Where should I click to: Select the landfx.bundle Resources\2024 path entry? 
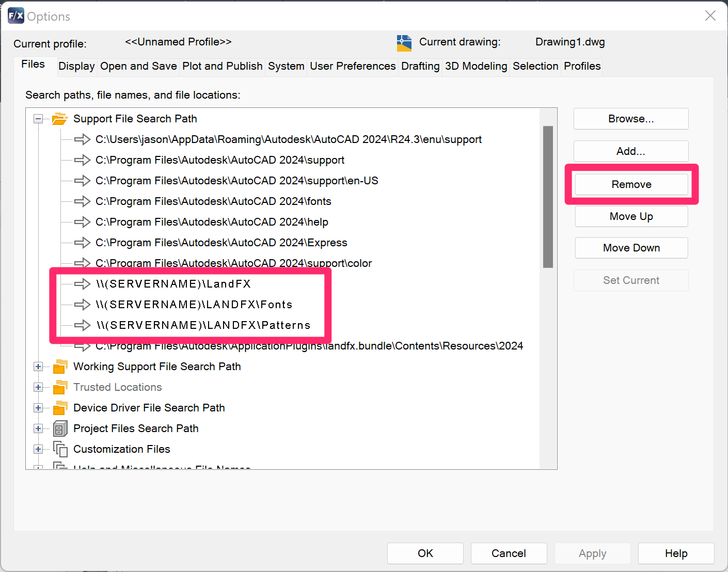click(x=309, y=346)
